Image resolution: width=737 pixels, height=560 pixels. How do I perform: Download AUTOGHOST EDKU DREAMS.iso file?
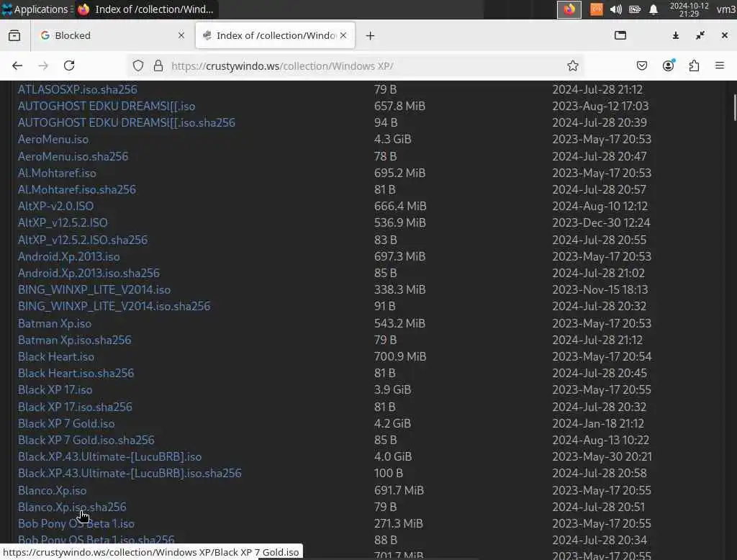(x=107, y=107)
